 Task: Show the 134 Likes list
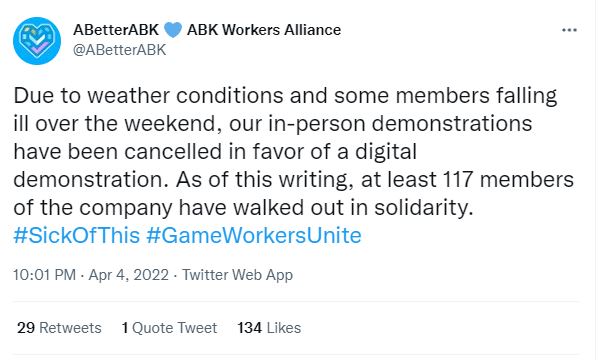pos(269,328)
